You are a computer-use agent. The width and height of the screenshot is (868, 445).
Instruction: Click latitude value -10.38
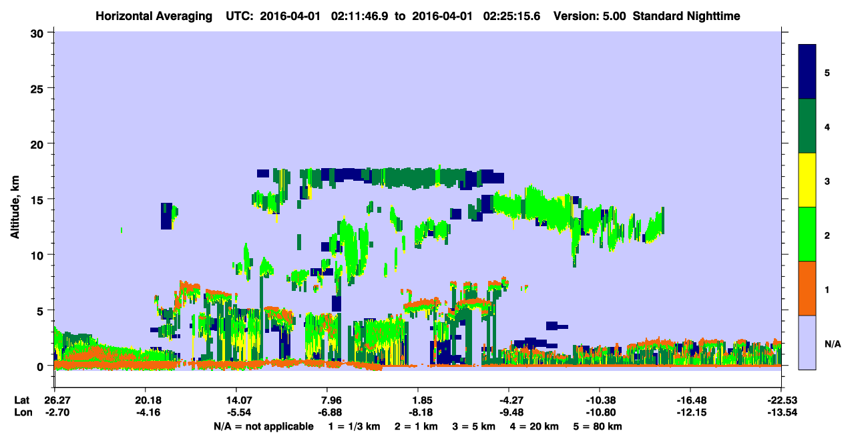coord(600,400)
